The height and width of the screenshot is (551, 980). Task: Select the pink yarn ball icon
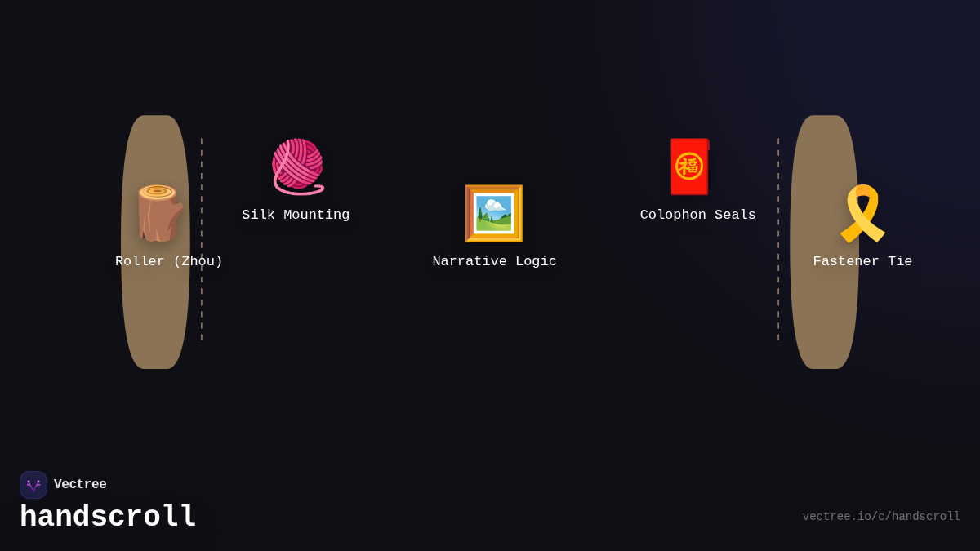(x=297, y=167)
